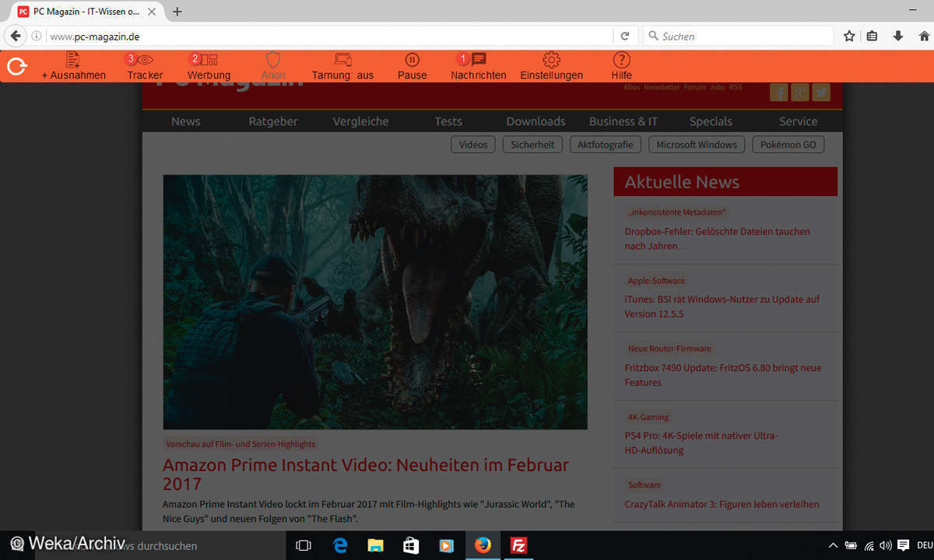Open the Dropbox-Fehler news article
The width and height of the screenshot is (934, 560).
click(x=717, y=239)
